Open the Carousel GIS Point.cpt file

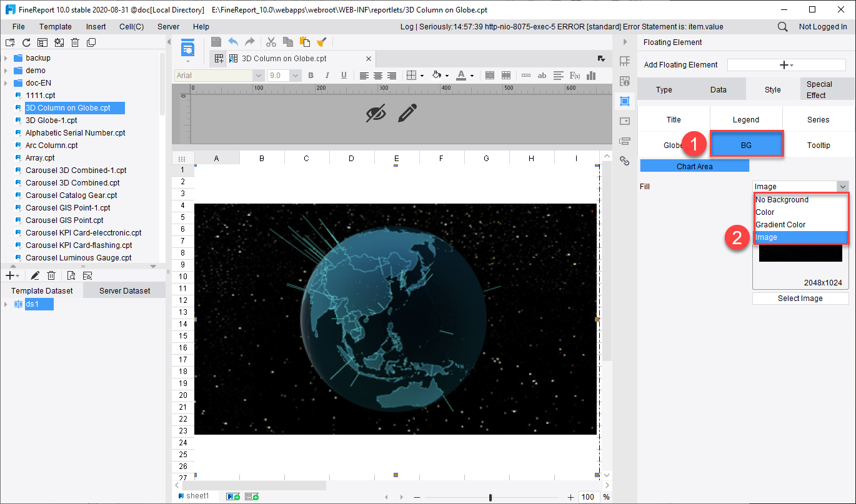click(x=64, y=220)
